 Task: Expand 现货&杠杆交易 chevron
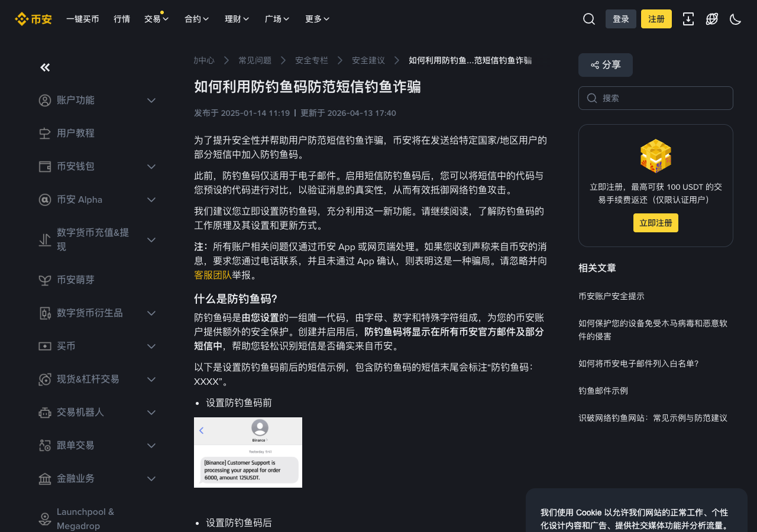click(x=151, y=379)
